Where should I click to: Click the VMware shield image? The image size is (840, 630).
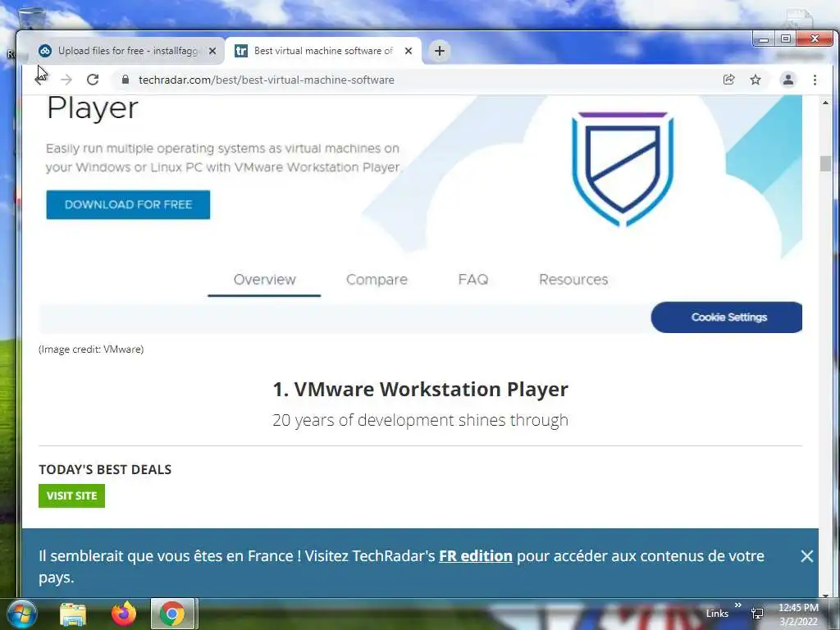pos(623,169)
